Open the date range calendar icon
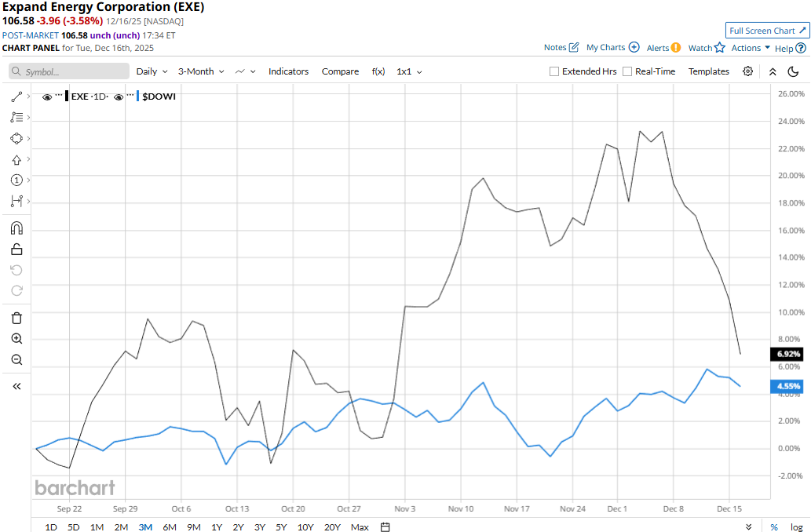This screenshot has width=811, height=532. [x=385, y=527]
